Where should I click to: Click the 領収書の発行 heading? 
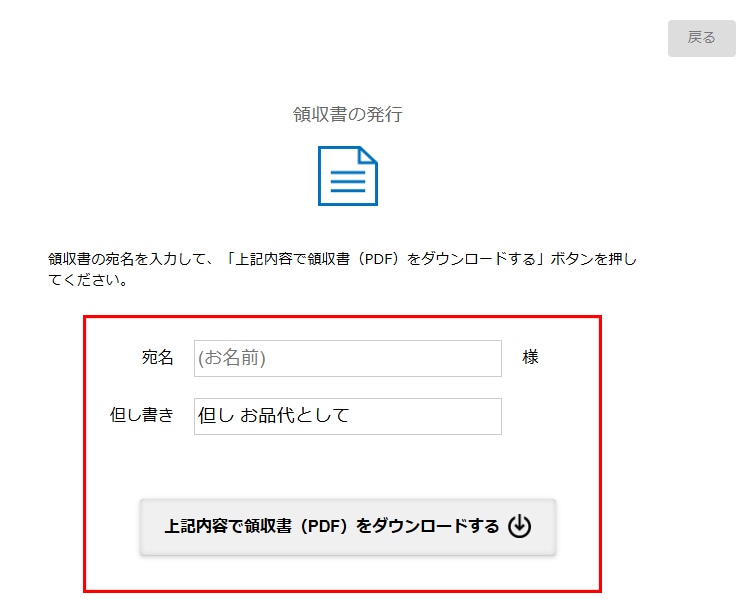click(347, 114)
